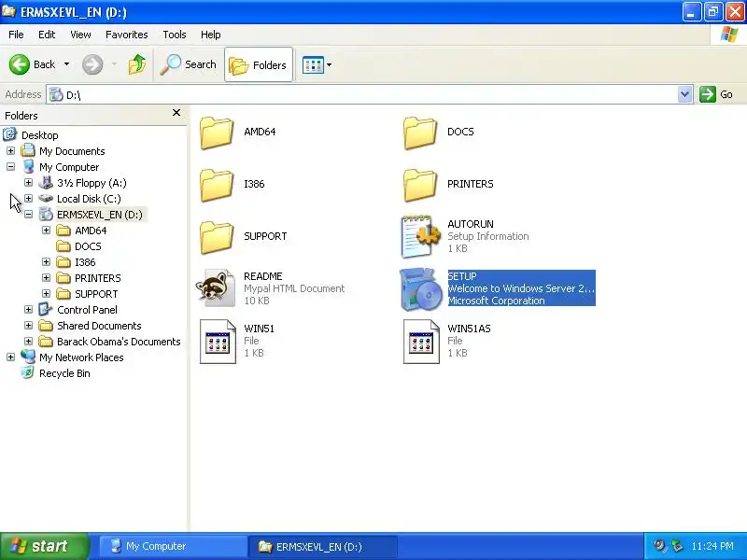
Task: Select the WIN51 file icon
Action: pyautogui.click(x=218, y=342)
